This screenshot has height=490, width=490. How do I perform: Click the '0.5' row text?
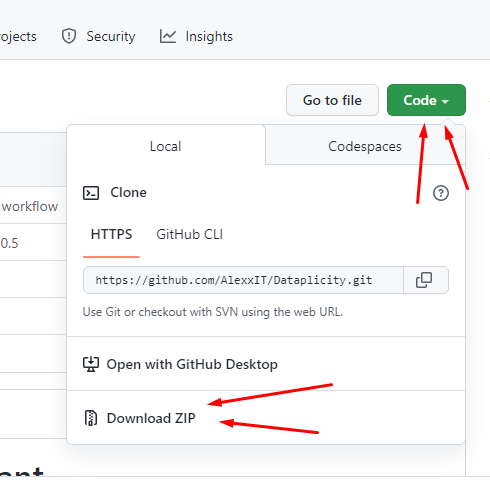click(x=9, y=243)
